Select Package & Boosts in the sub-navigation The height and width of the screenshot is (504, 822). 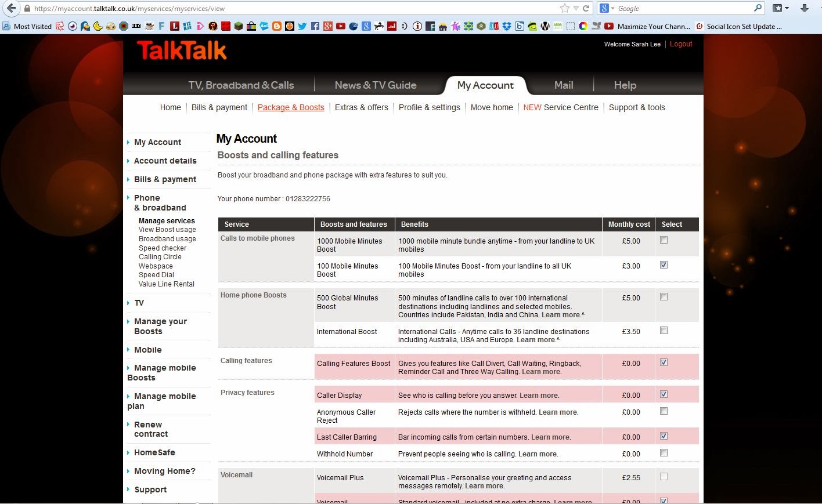tap(291, 107)
